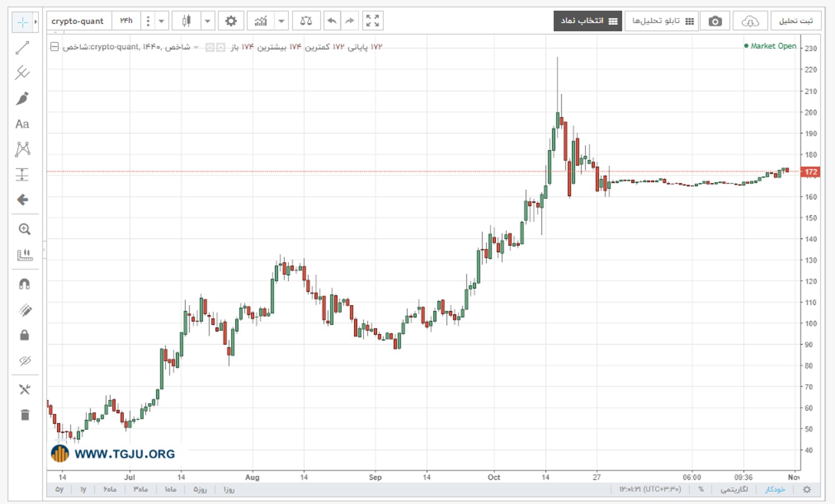Select the Brush drawing tool
835x504 pixels.
tap(23, 98)
